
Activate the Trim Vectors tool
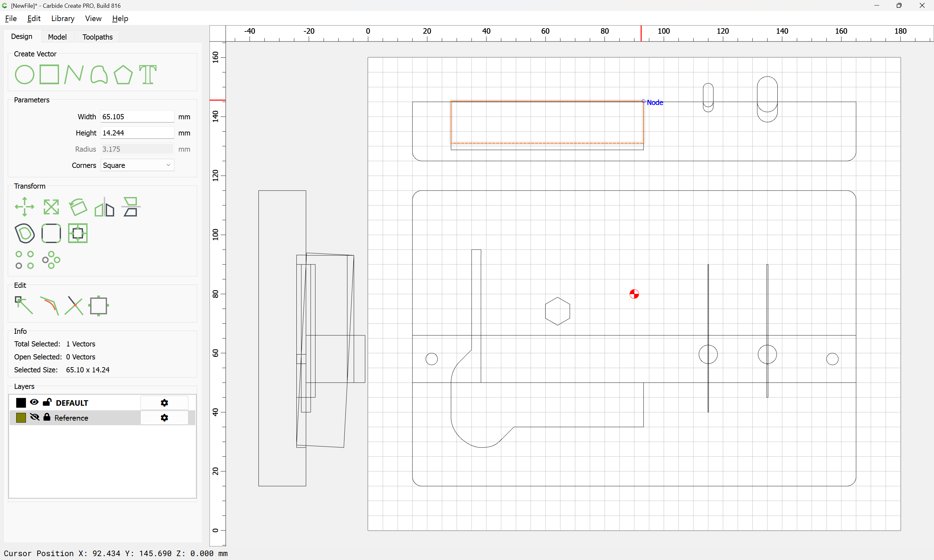74,305
